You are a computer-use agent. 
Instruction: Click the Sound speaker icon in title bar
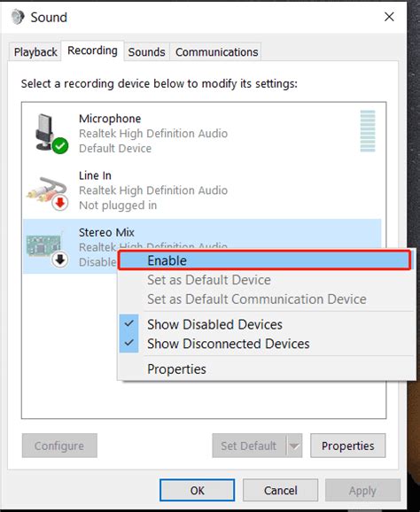pyautogui.click(x=18, y=17)
